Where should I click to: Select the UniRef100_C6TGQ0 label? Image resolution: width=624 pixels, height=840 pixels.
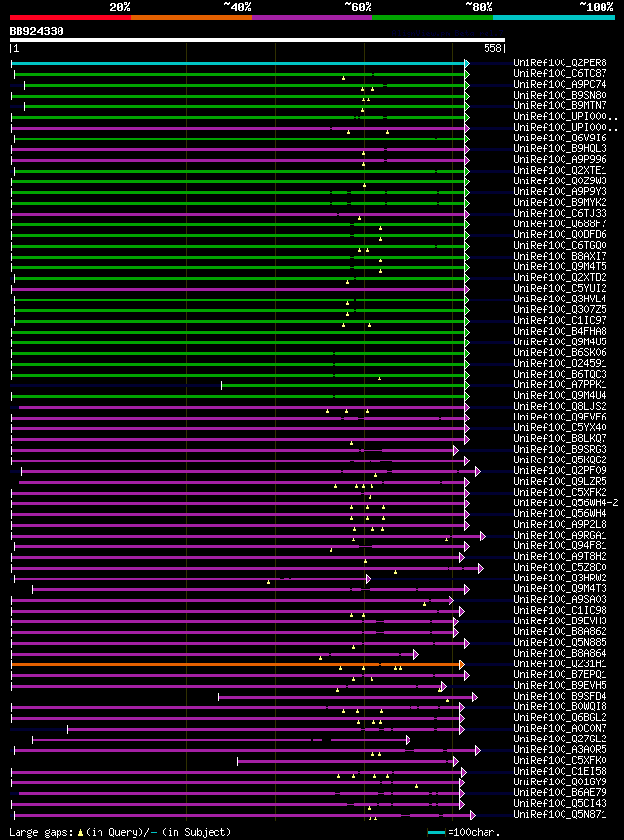click(x=560, y=245)
